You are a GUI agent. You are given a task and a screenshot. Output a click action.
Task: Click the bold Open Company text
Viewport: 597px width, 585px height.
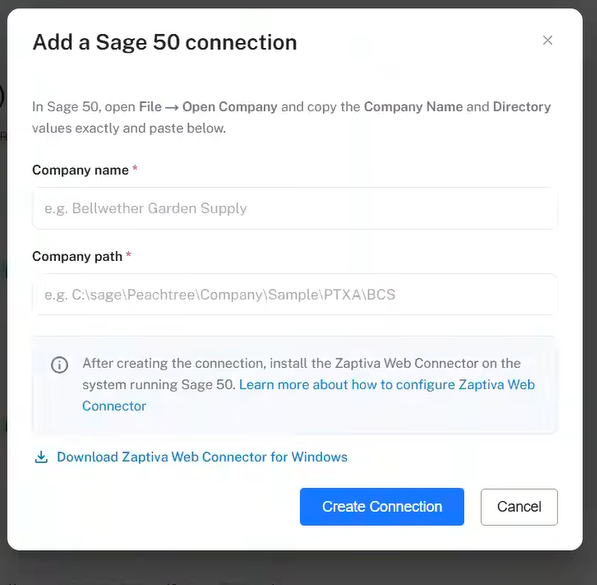(x=230, y=107)
